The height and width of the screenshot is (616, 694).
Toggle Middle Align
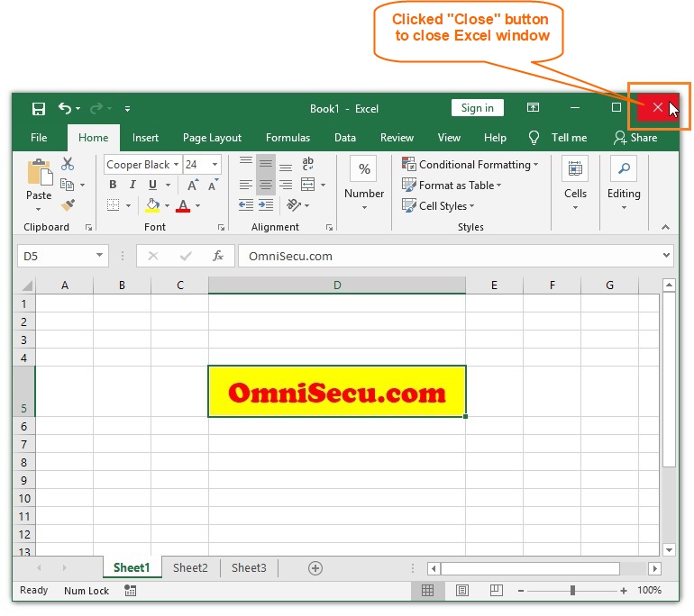coord(266,164)
